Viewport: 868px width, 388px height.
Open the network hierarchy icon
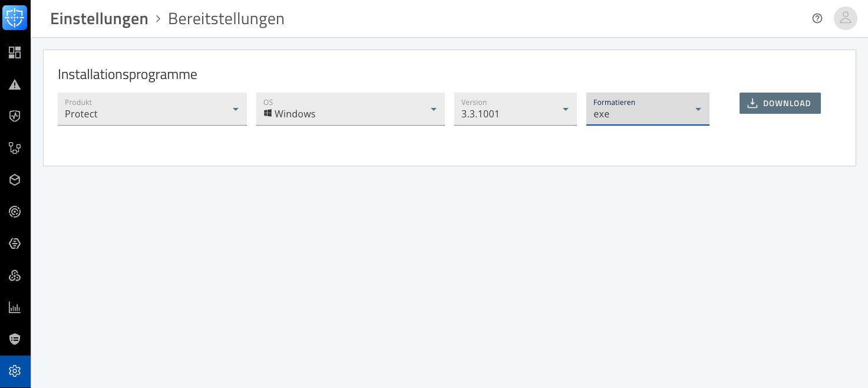pos(15,148)
